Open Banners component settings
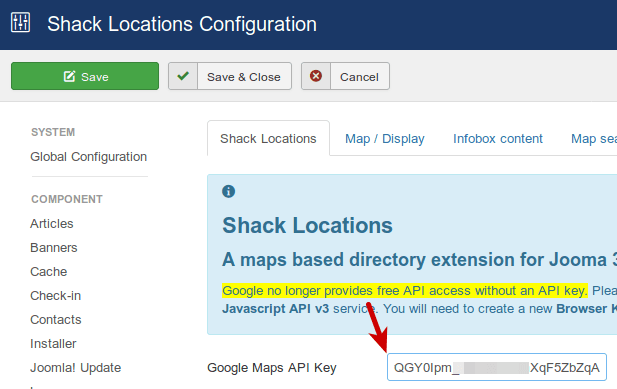Viewport: 617px width, 389px height. click(54, 247)
